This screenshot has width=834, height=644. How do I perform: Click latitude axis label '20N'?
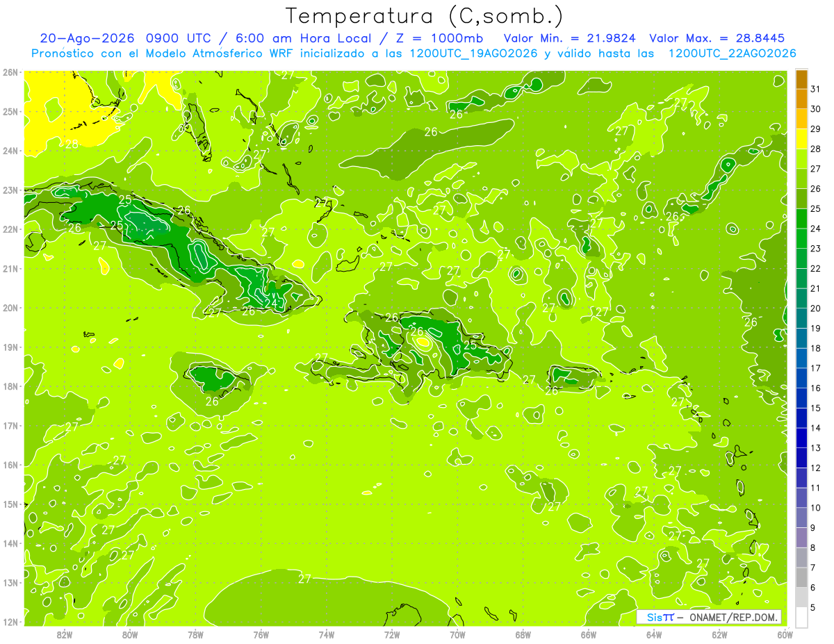click(10, 308)
